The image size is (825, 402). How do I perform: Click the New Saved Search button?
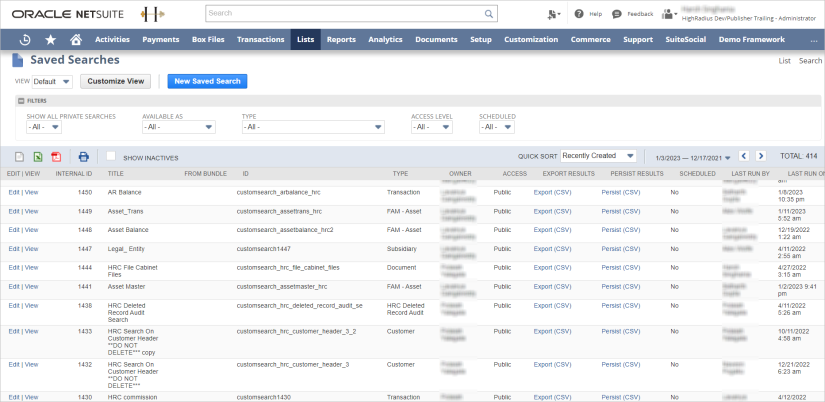[x=207, y=82]
